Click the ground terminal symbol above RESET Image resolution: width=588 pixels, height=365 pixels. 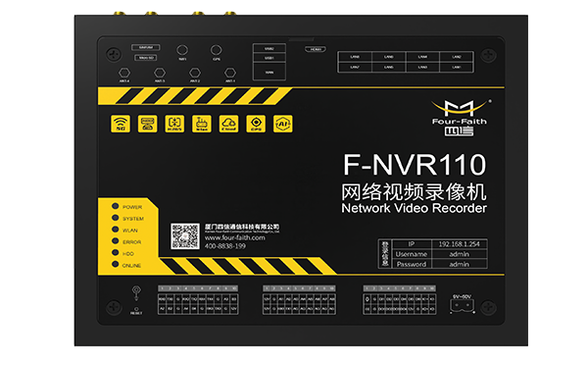136,292
